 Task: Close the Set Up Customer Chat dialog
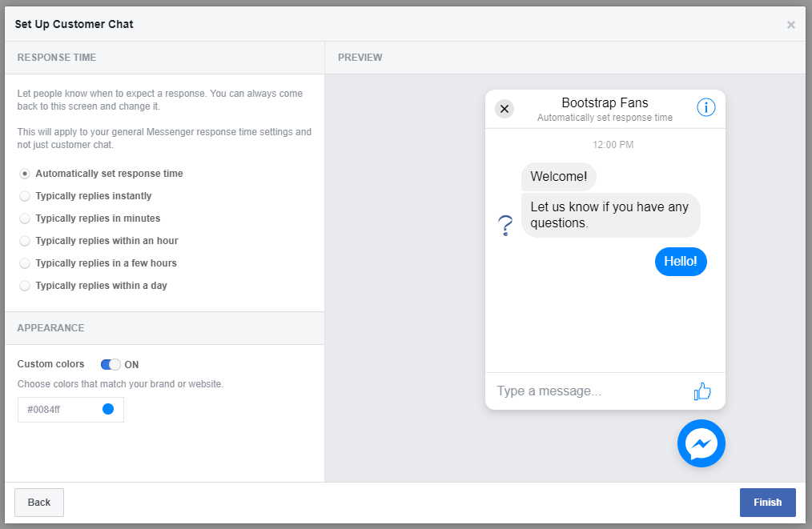coord(790,25)
